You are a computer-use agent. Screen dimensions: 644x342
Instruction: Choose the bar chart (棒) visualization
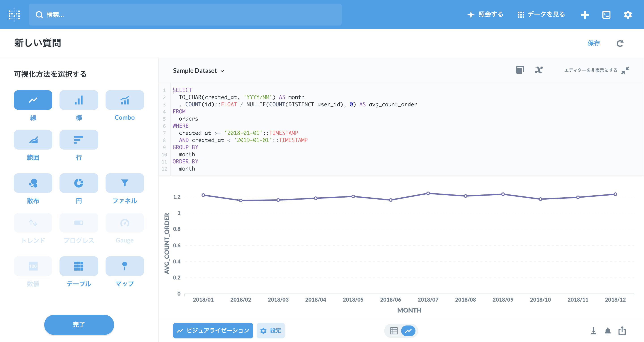79,100
